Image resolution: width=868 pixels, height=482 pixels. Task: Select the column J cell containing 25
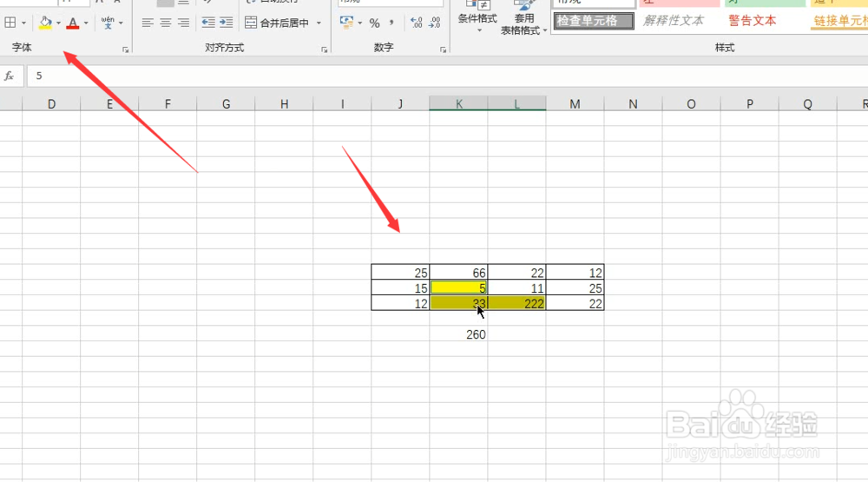tap(400, 273)
